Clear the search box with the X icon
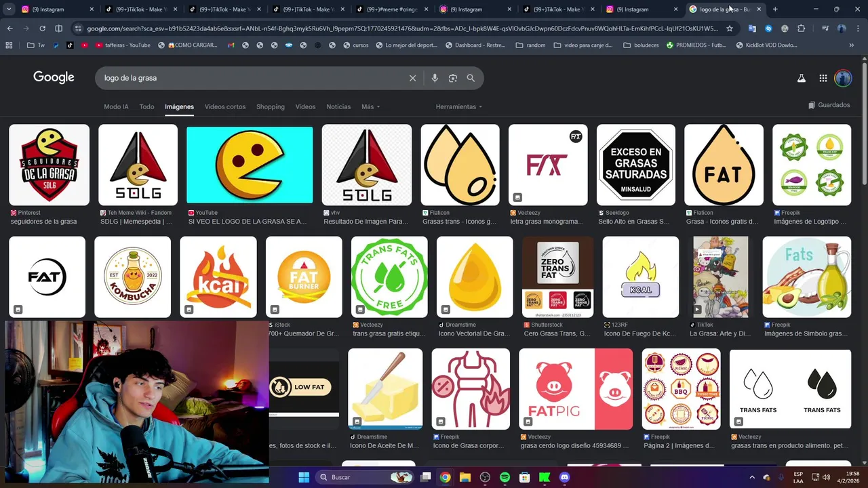 pyautogui.click(x=412, y=78)
